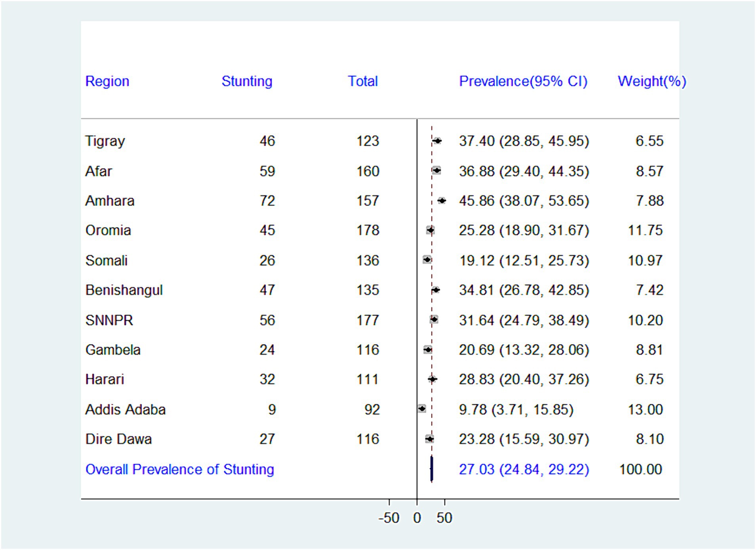Click Amhara stunting count 72

click(x=267, y=201)
